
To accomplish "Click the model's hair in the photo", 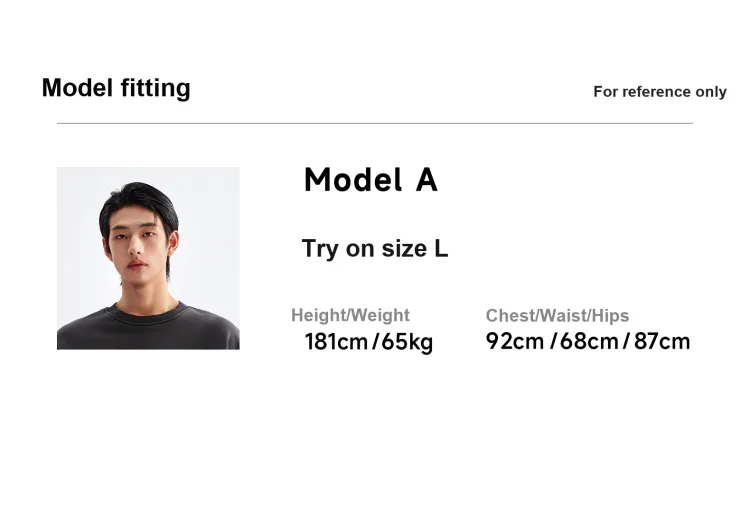I will (140, 203).
